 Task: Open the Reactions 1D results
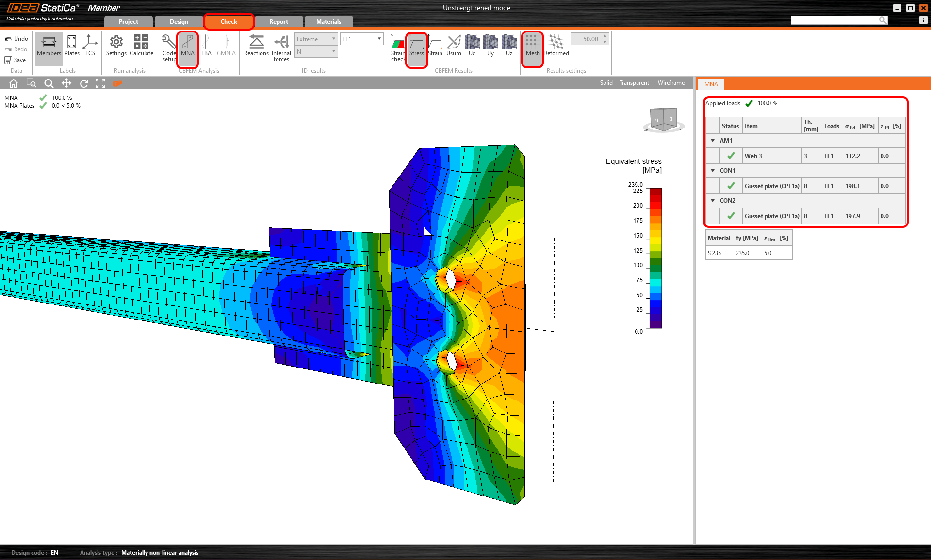[x=256, y=46]
